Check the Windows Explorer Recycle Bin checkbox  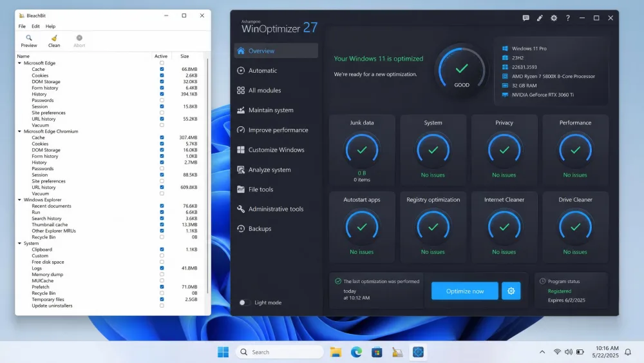point(162,237)
